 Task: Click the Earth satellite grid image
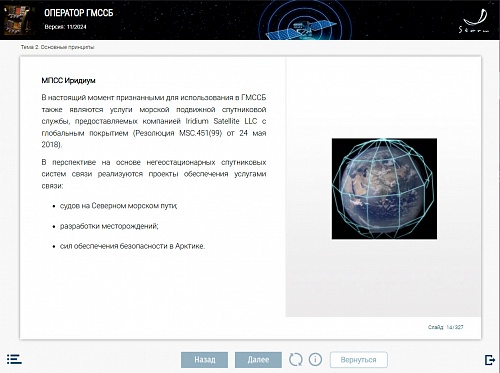(384, 189)
